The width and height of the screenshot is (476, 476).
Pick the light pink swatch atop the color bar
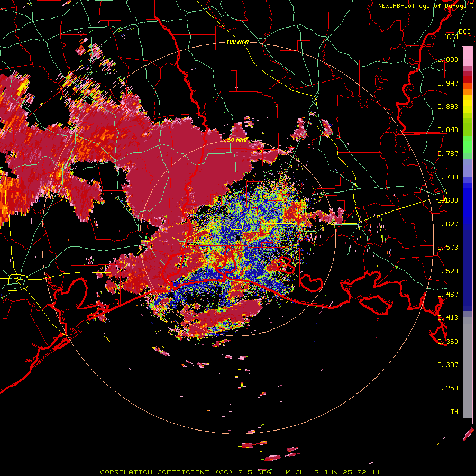pos(467,56)
